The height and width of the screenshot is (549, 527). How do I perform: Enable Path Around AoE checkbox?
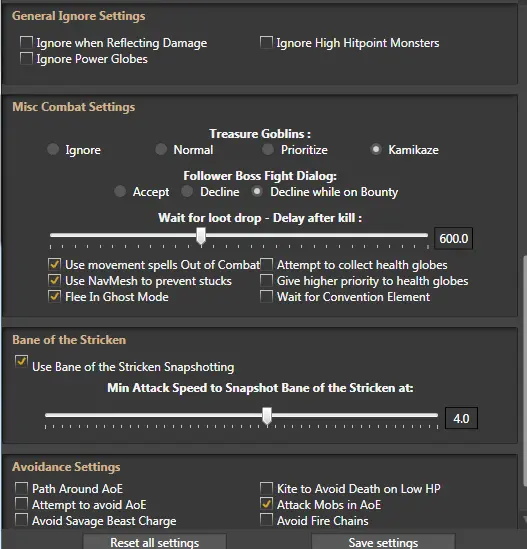[x=22, y=488]
